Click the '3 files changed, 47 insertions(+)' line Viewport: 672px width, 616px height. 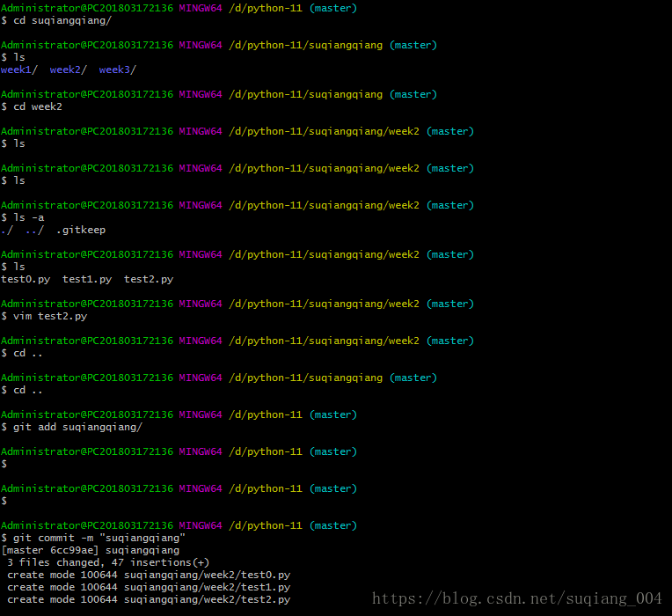[108, 563]
